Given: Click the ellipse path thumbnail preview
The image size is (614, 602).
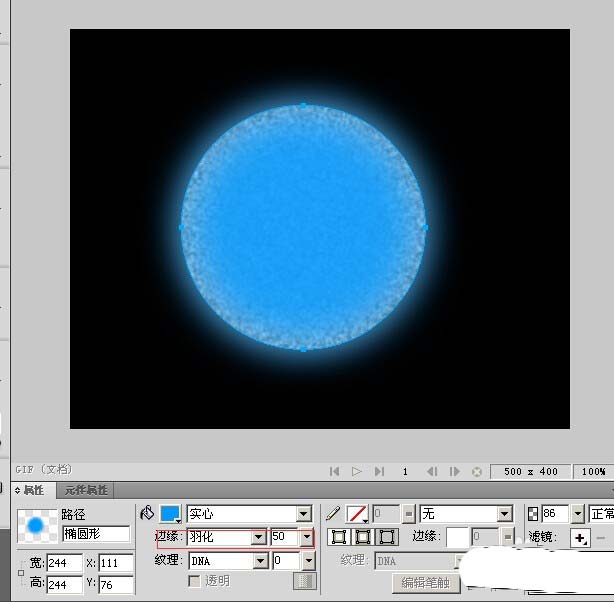Looking at the screenshot, I should pyautogui.click(x=38, y=526).
